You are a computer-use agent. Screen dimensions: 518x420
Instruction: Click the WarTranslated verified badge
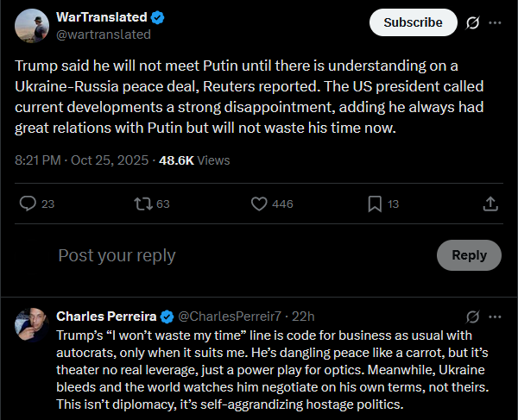coord(159,17)
